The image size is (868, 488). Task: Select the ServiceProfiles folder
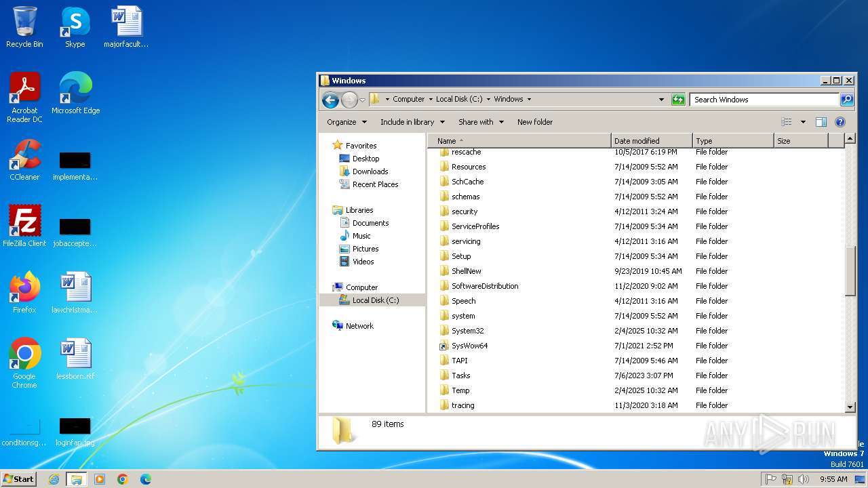coord(475,226)
